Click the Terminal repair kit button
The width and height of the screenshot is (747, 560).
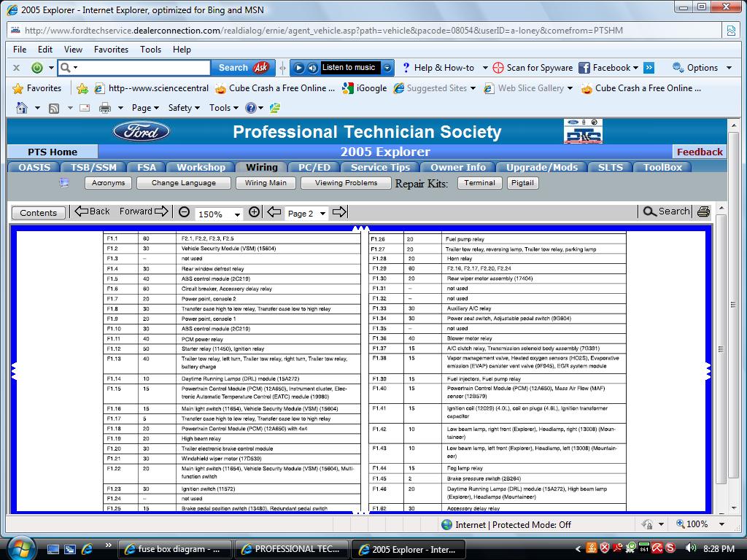[x=479, y=183]
